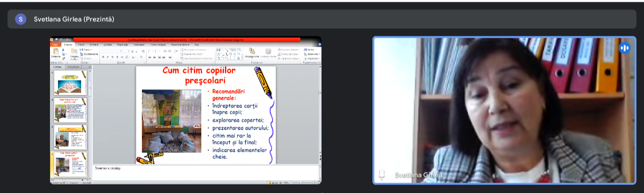
Task: Toggle bold formatting in Font group
Action: pyautogui.click(x=103, y=57)
